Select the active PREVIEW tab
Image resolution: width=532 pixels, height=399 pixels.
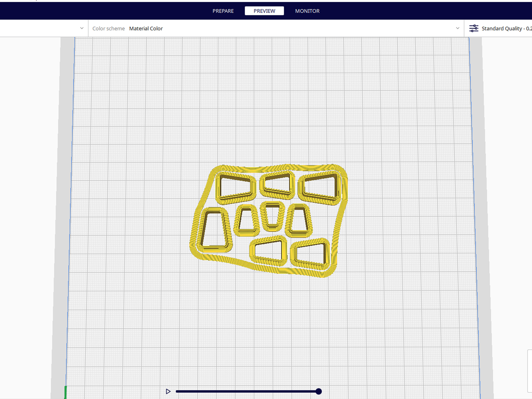264,11
